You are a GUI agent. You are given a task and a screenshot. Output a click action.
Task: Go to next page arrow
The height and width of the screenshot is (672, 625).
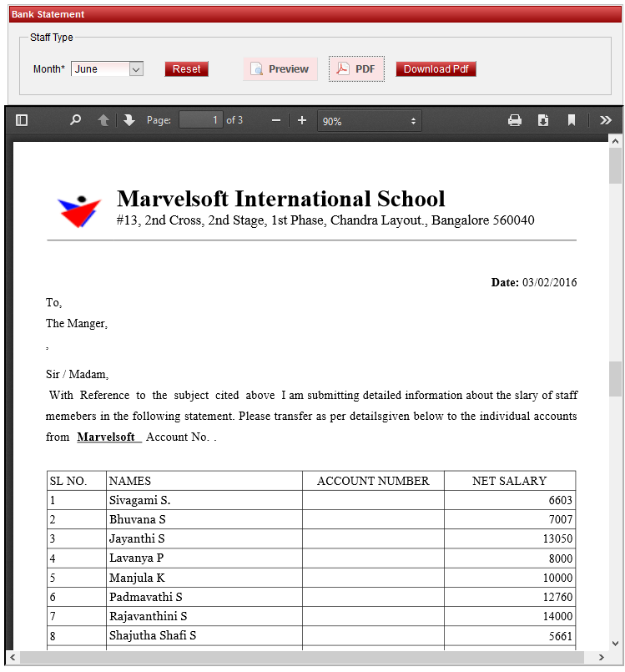pos(129,120)
